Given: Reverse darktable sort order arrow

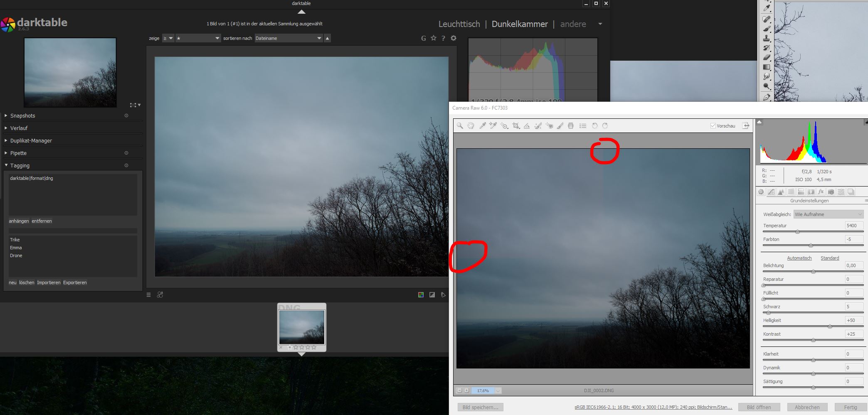Looking at the screenshot, I should [328, 38].
